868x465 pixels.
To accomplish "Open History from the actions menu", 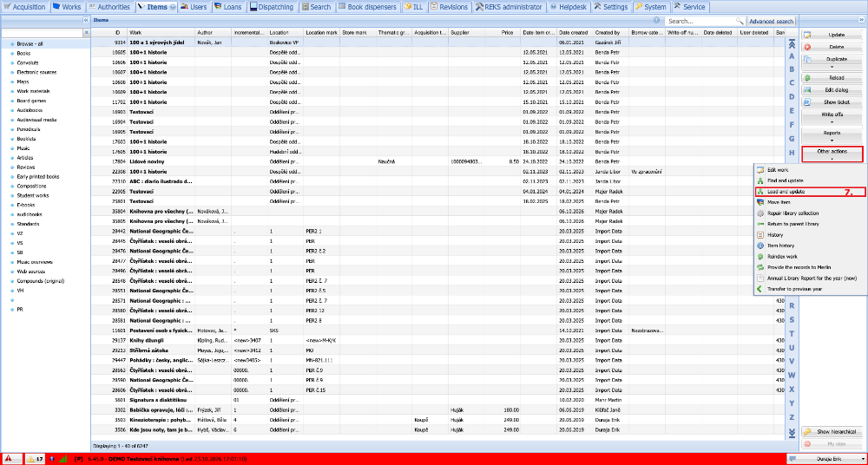I will click(809, 235).
